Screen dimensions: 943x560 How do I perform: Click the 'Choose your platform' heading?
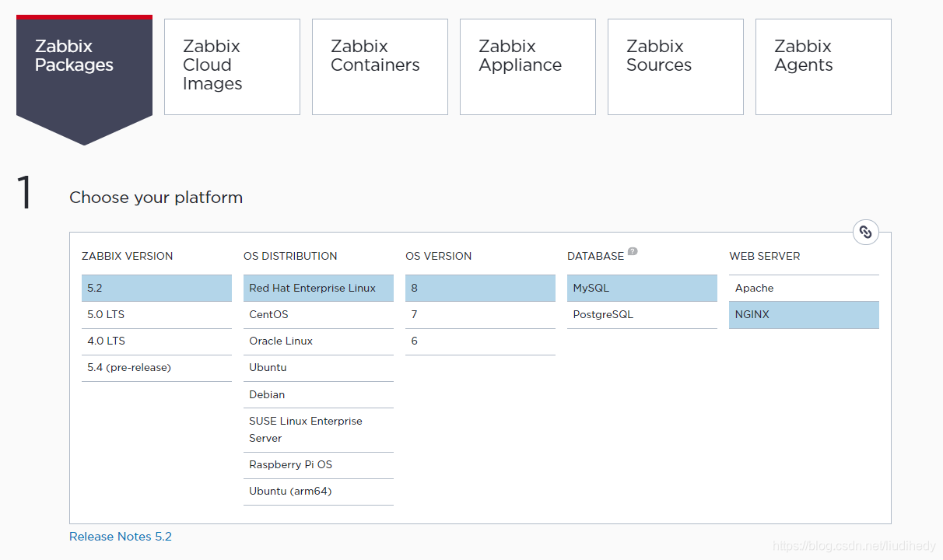(156, 198)
